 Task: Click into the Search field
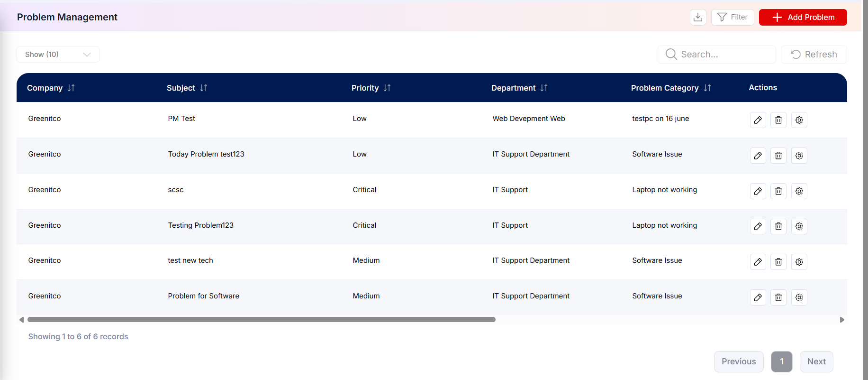[717, 55]
